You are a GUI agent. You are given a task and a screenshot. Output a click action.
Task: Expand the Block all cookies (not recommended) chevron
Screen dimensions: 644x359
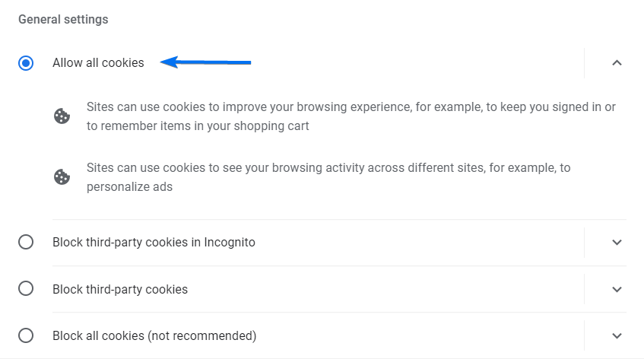(617, 336)
